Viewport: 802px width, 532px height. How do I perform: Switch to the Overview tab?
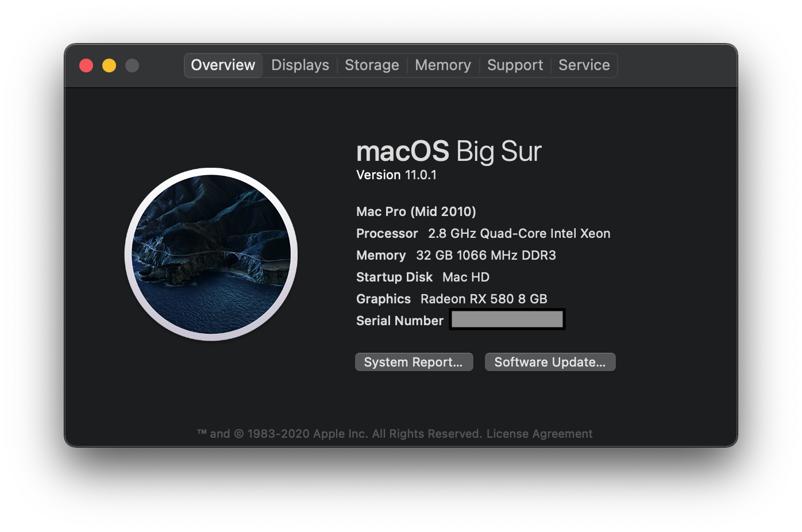click(223, 65)
